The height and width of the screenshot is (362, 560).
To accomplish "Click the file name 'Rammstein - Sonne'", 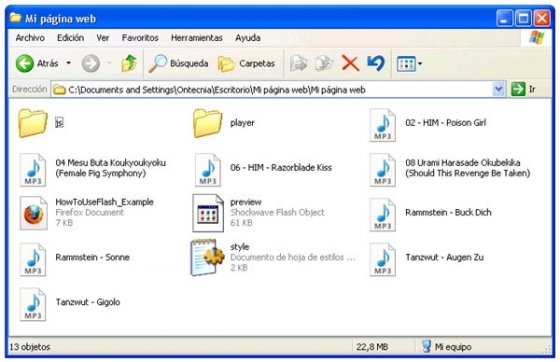I will click(x=92, y=257).
